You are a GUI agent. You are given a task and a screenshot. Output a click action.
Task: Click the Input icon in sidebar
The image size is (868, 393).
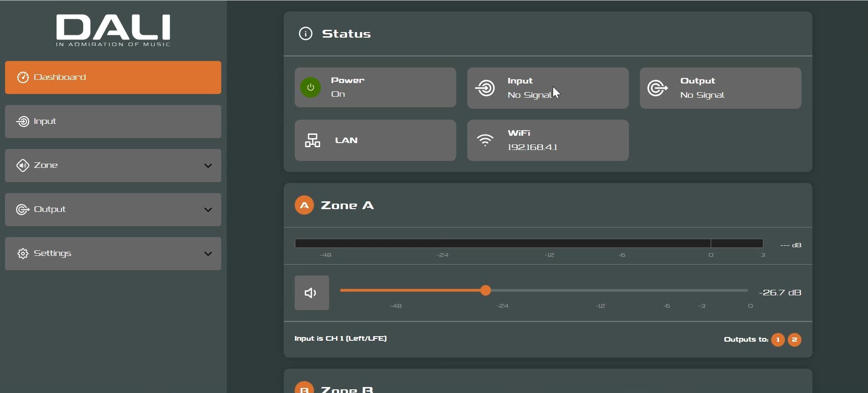pyautogui.click(x=22, y=122)
